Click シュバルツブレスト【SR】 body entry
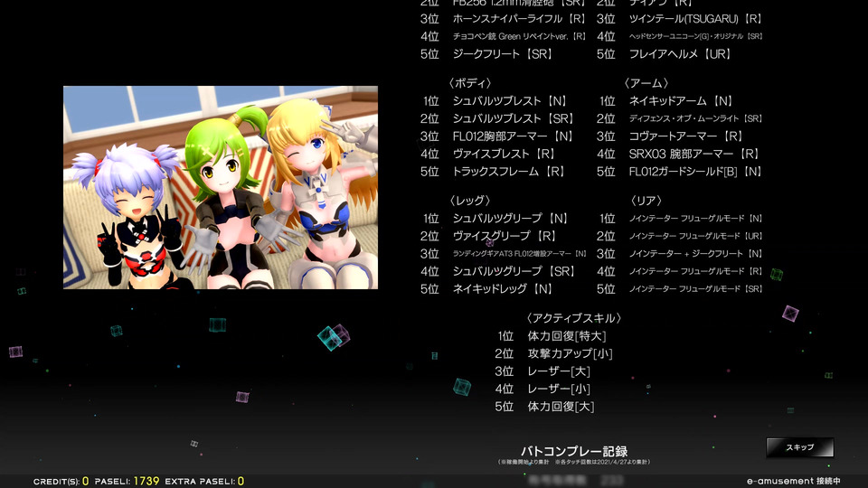The image size is (868, 488). [x=514, y=118]
